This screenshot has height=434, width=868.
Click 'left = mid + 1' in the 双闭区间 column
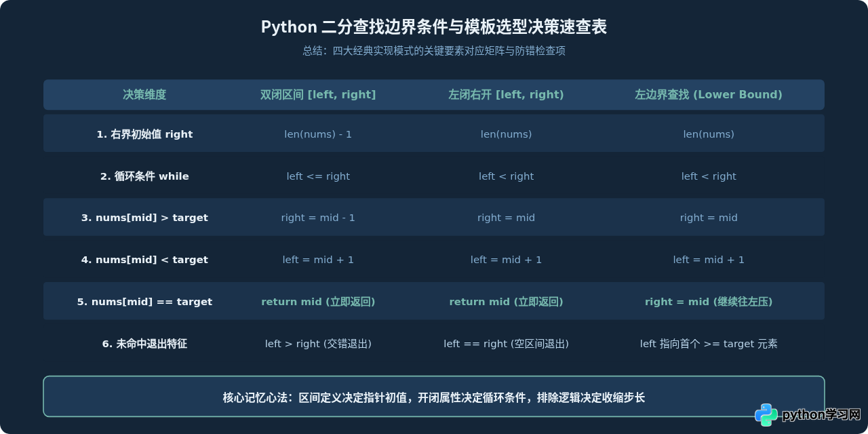(x=318, y=260)
